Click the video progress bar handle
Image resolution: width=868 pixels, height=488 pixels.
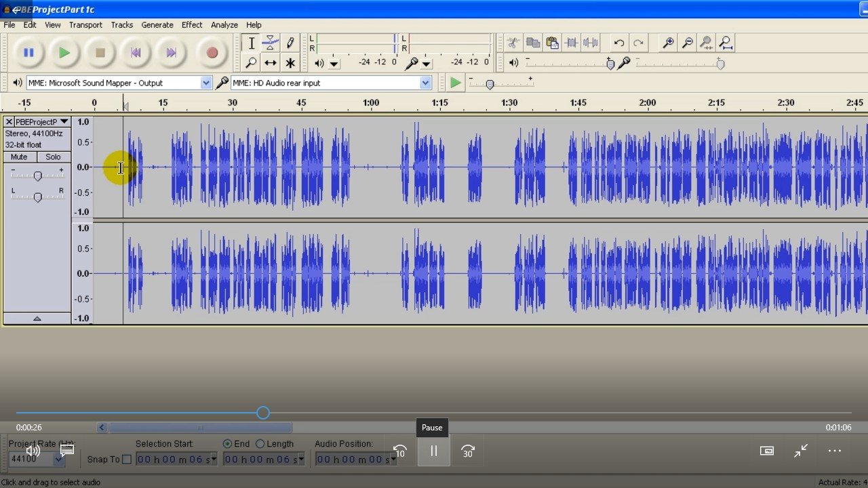click(x=263, y=413)
